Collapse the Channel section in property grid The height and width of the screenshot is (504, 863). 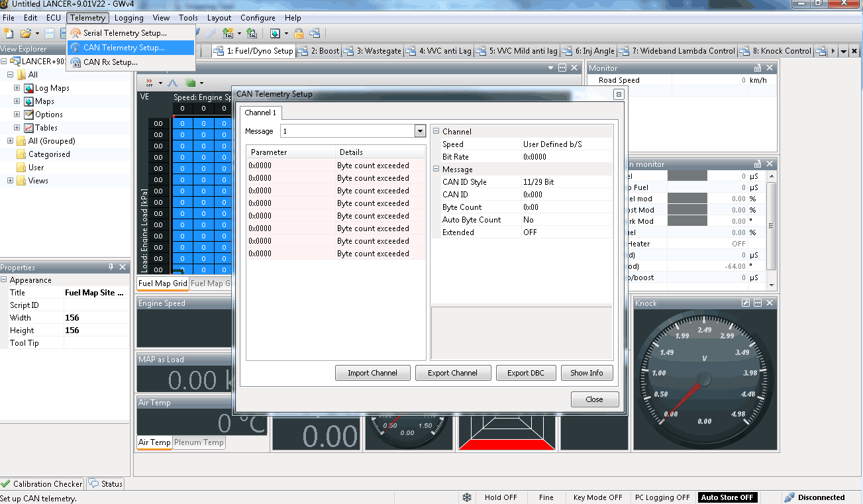(x=436, y=131)
